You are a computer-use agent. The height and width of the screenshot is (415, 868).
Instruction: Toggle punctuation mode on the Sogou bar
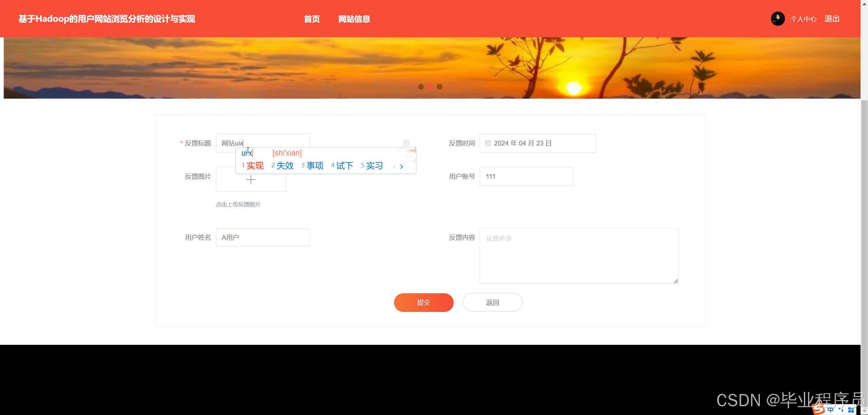coord(840,410)
